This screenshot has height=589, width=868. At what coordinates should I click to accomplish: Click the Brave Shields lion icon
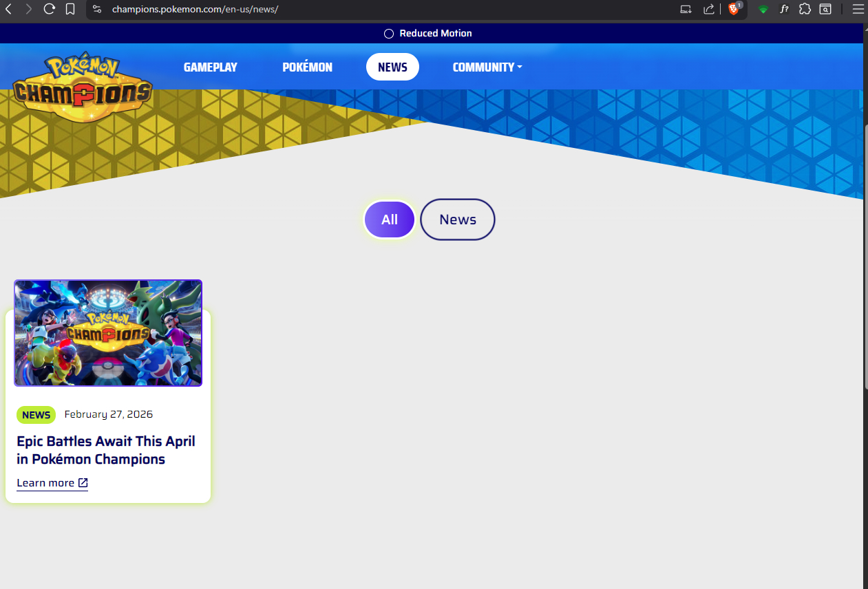tap(733, 9)
